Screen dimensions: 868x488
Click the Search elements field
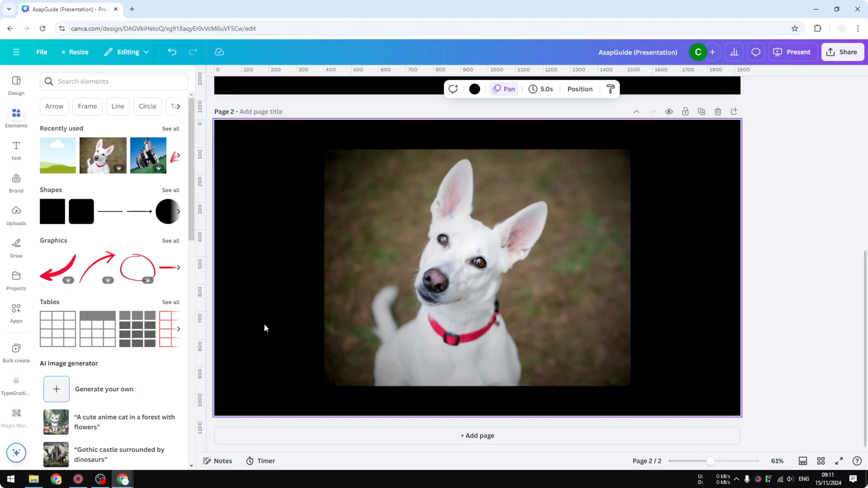(x=114, y=81)
